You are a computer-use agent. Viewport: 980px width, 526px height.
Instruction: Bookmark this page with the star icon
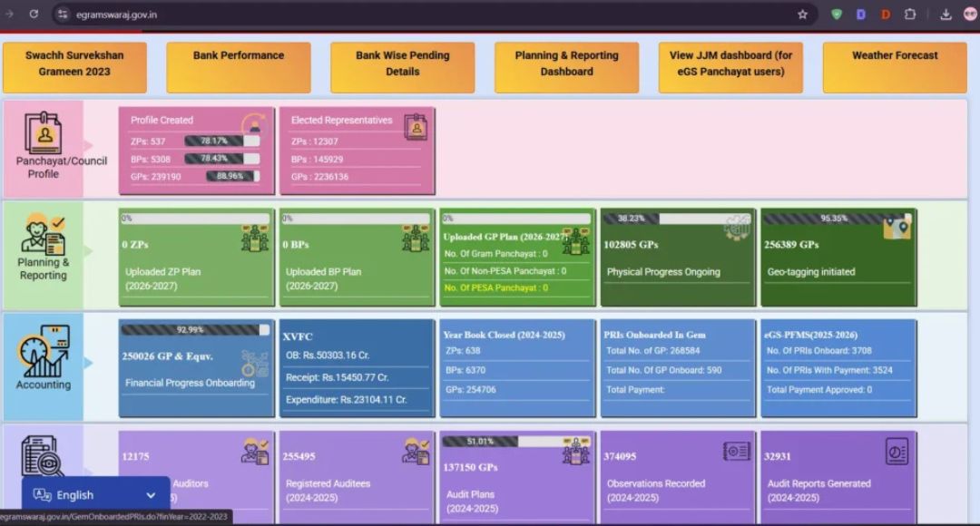(x=802, y=15)
